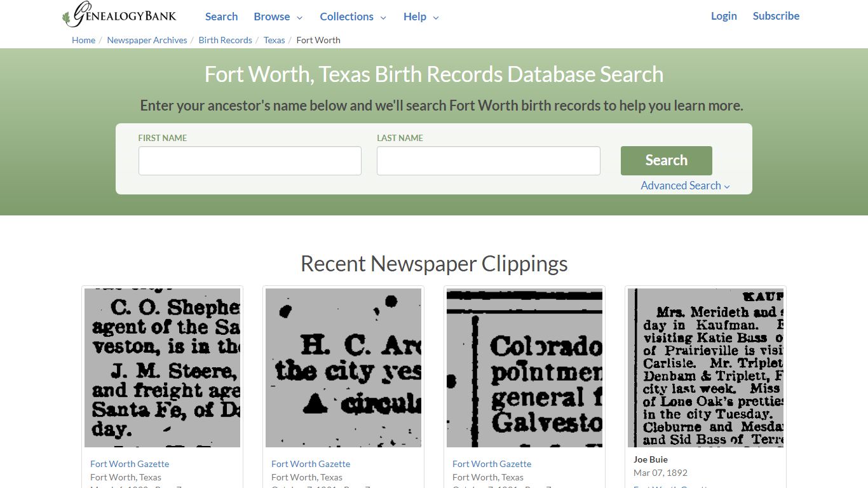Image resolution: width=868 pixels, height=488 pixels.
Task: Go to Home breadcrumb
Action: 83,40
